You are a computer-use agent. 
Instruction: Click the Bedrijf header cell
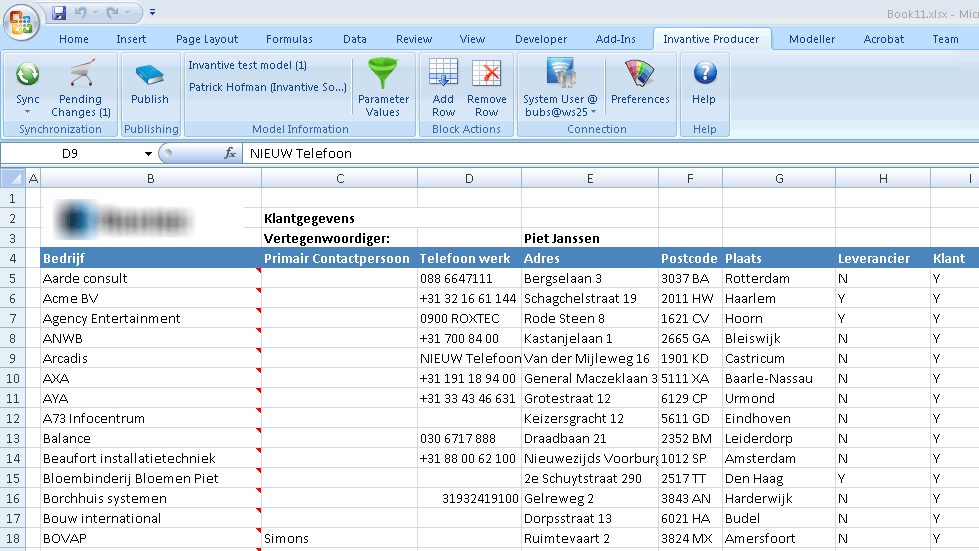[150, 258]
